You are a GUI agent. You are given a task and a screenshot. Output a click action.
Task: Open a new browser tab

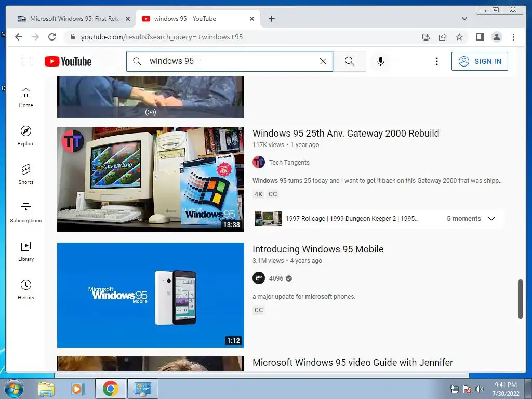(x=271, y=19)
